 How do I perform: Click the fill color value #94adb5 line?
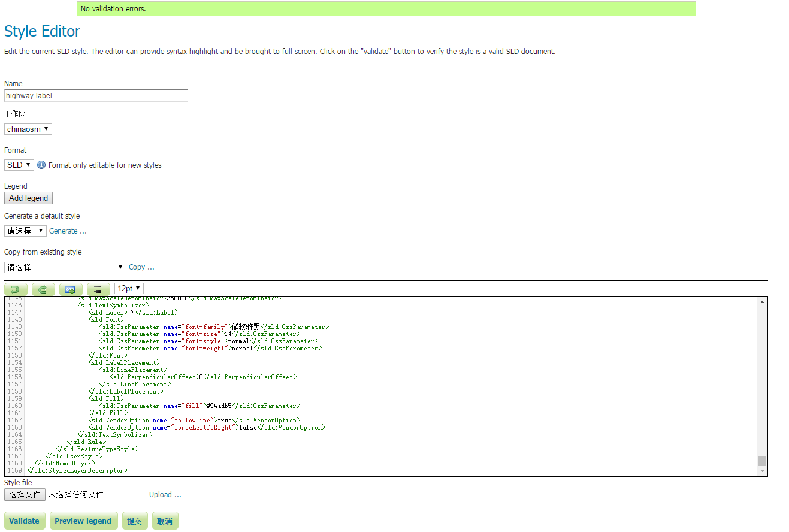point(199,406)
